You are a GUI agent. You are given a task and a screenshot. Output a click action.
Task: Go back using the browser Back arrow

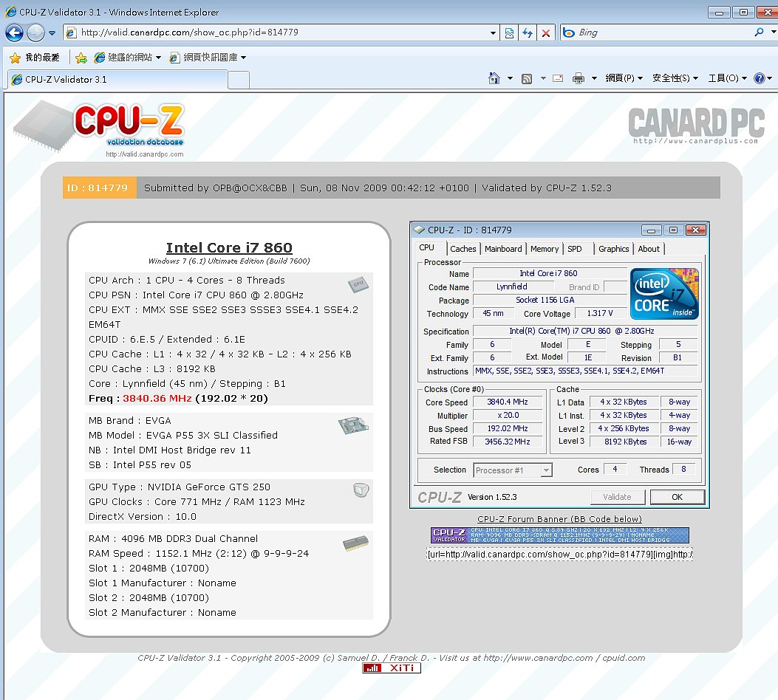[14, 32]
